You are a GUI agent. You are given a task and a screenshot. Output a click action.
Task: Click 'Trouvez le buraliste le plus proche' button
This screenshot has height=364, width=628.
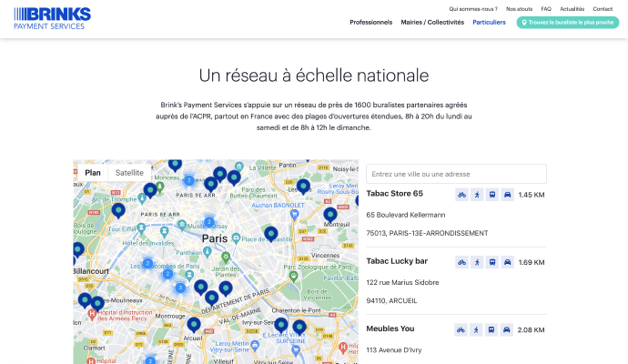point(567,22)
